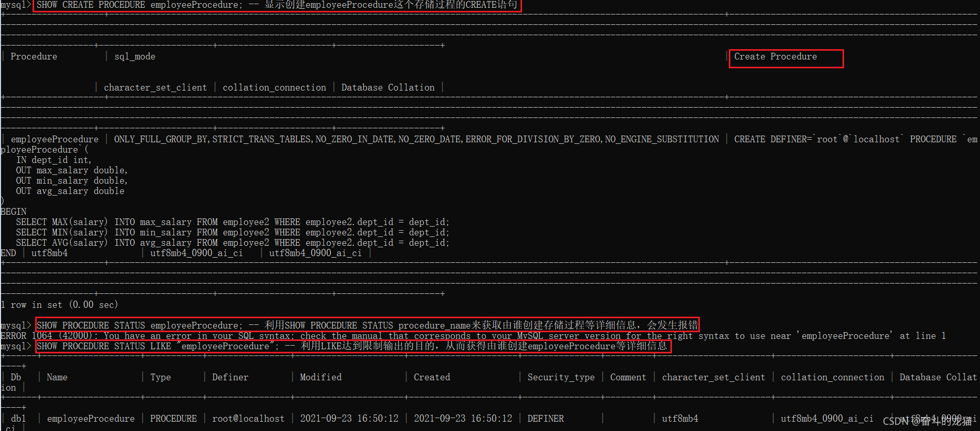Click the 'character_set_client' header in first result
Viewport: 980px width, 431px height.
[155, 87]
